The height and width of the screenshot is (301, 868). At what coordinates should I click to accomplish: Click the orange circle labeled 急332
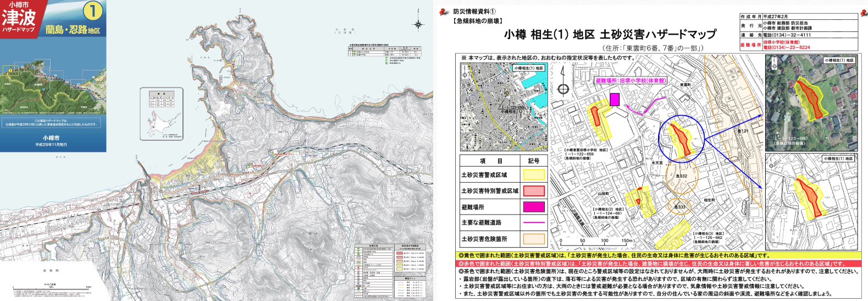pyautogui.click(x=682, y=176)
